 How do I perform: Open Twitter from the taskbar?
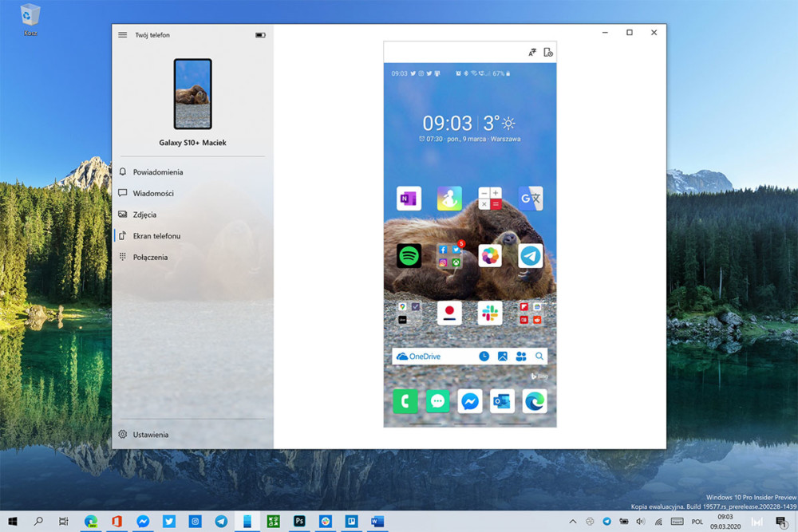(x=169, y=522)
